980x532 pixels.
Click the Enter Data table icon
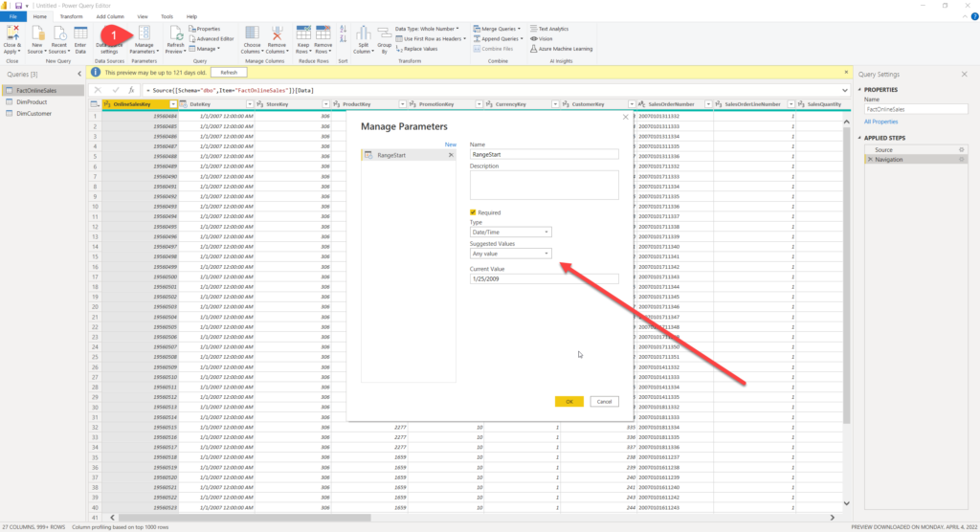[x=80, y=34]
